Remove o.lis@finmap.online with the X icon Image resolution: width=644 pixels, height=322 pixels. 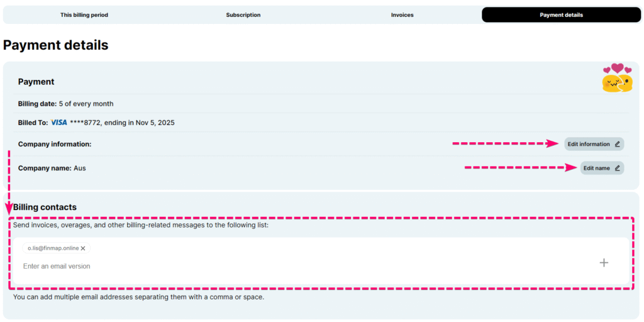tap(83, 248)
